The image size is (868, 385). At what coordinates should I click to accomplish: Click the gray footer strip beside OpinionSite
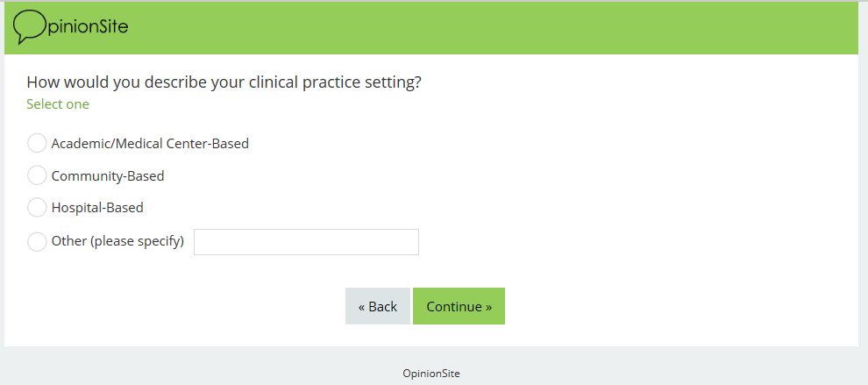tap(219, 368)
